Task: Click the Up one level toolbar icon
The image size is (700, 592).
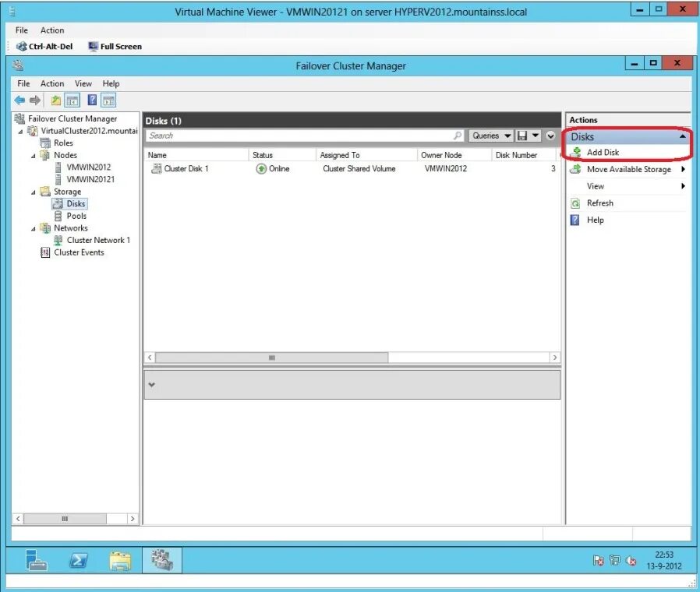Action: pos(56,100)
